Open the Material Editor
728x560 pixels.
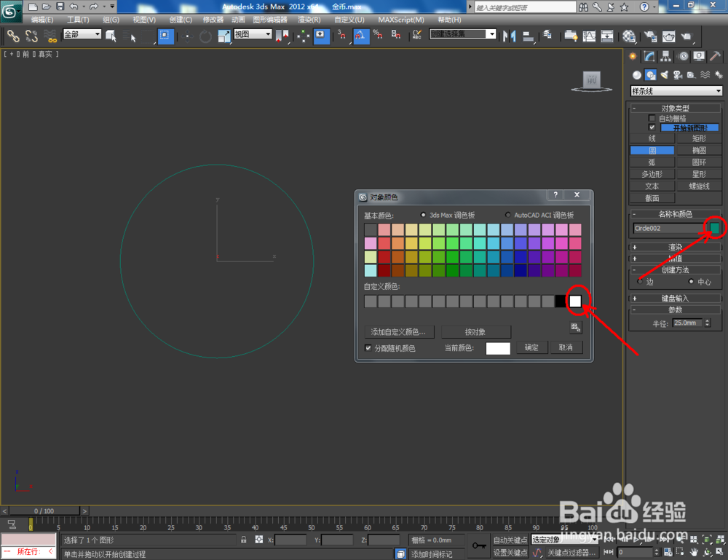(628, 36)
